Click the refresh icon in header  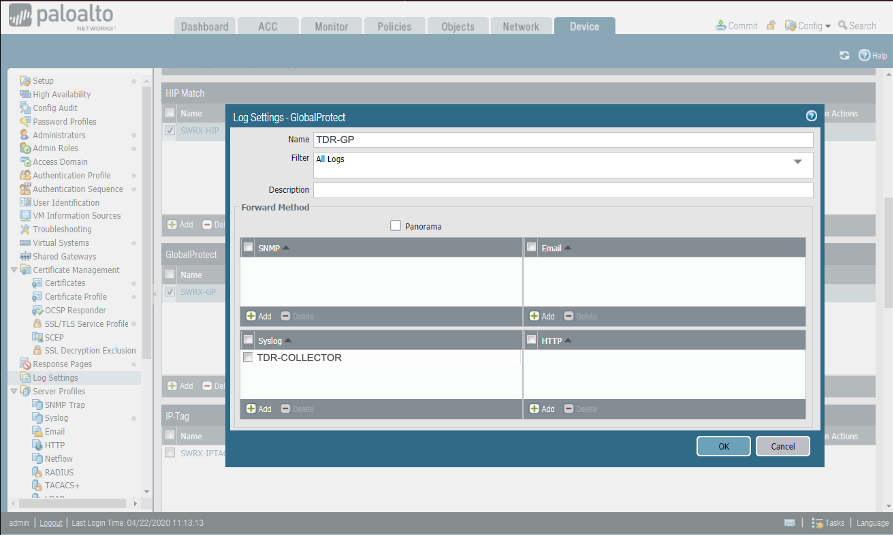point(844,55)
